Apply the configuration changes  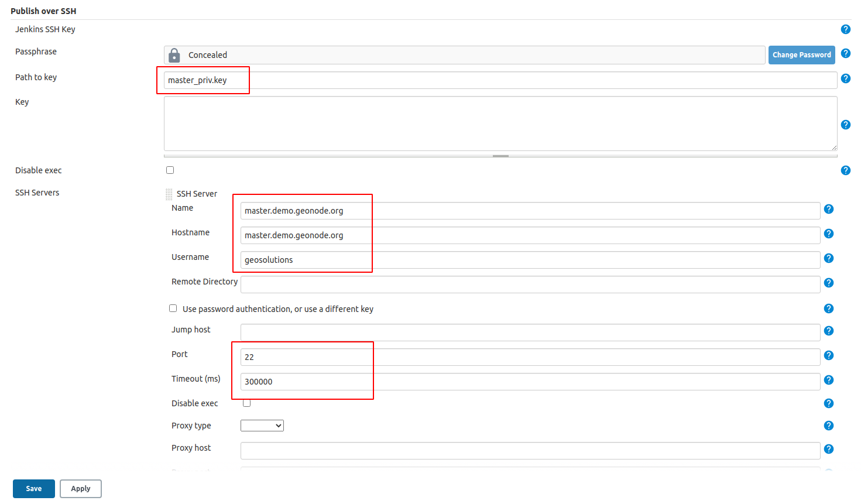pos(81,489)
